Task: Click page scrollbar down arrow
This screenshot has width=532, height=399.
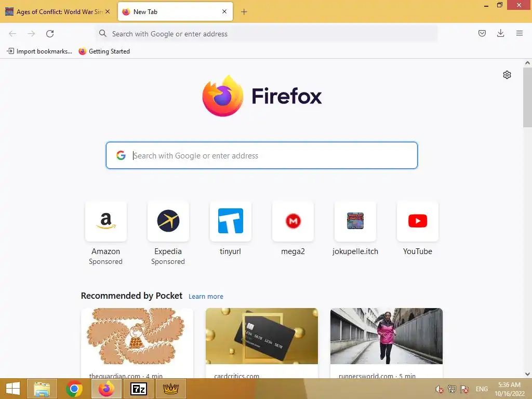Action: click(527, 374)
